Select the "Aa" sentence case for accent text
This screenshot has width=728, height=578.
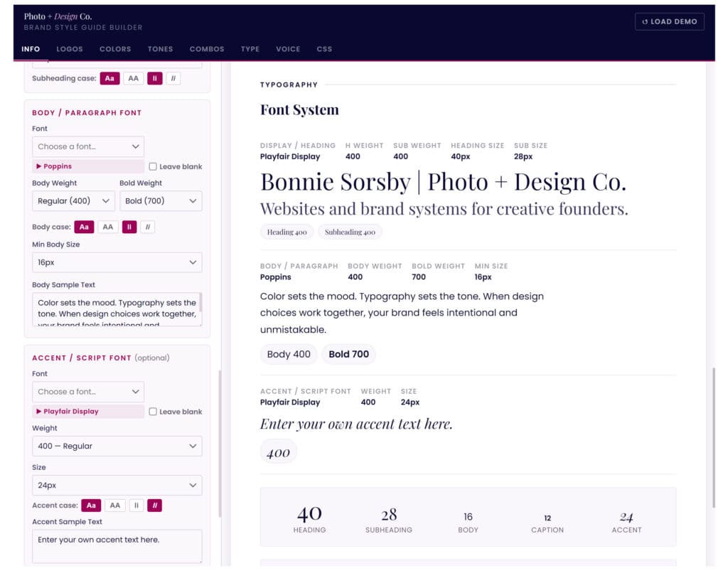pyautogui.click(x=91, y=505)
